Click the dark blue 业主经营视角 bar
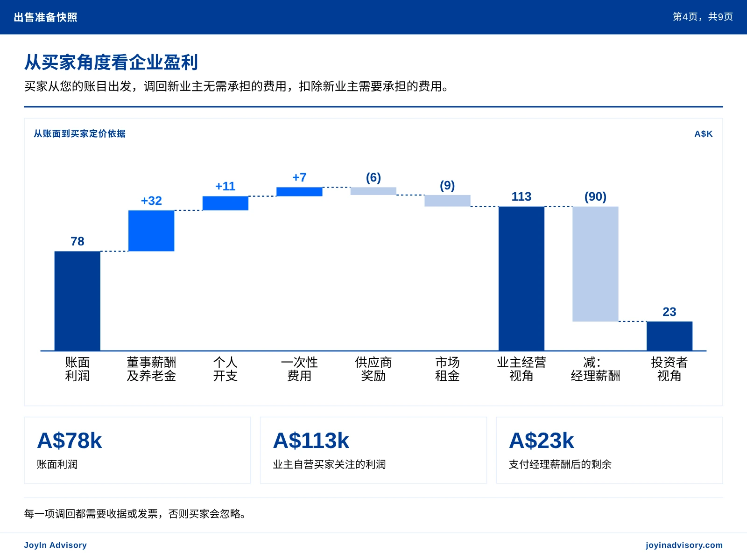747x560 pixels. tap(521, 279)
